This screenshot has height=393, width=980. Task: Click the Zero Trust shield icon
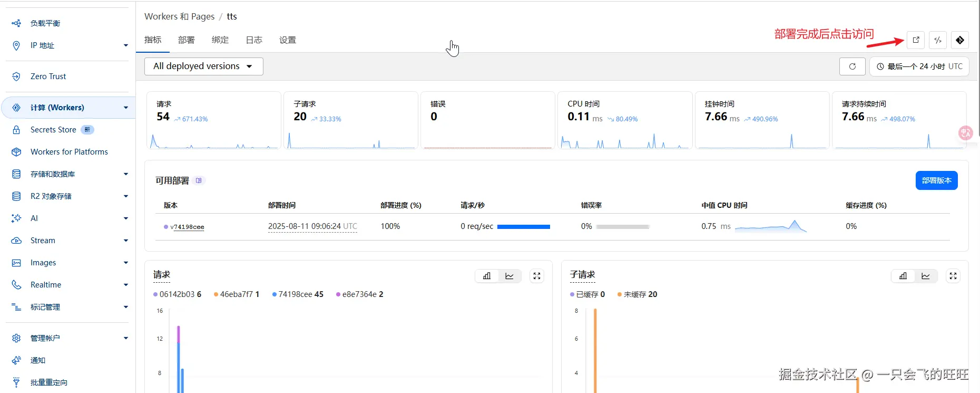tap(16, 76)
